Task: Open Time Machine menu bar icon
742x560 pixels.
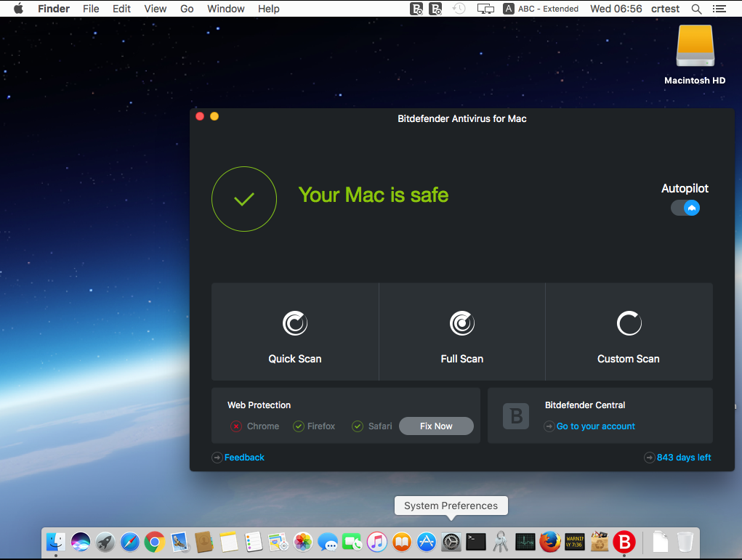Action: pos(459,9)
